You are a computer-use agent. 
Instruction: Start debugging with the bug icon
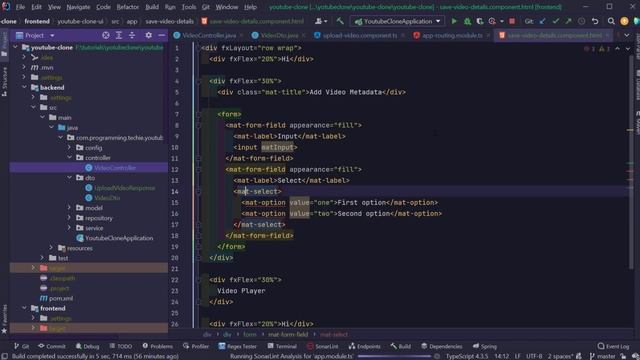(467, 21)
